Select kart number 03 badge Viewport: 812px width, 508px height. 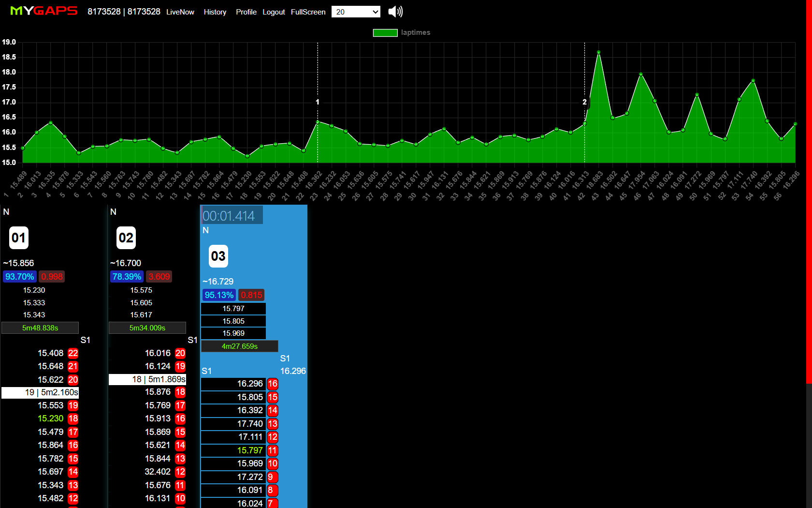click(218, 256)
